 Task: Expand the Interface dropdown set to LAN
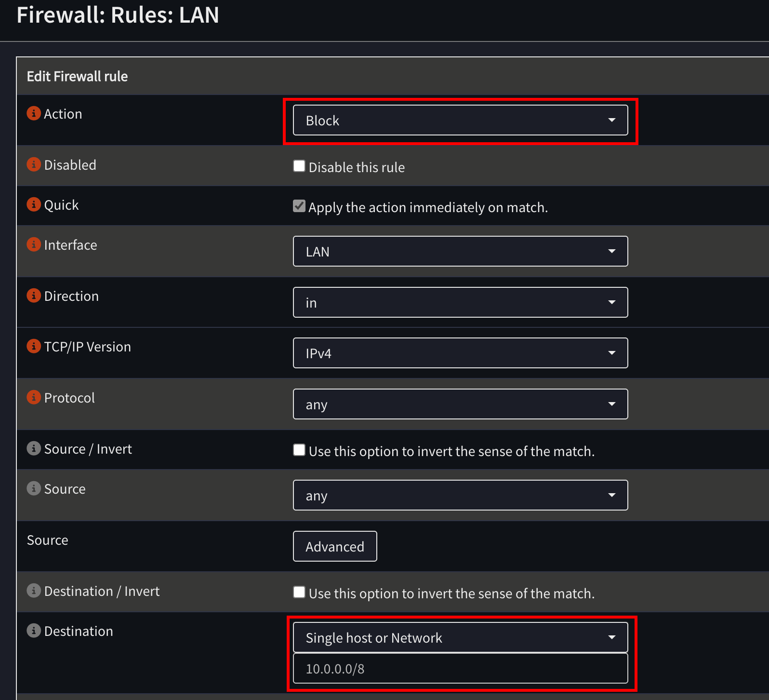coord(460,251)
